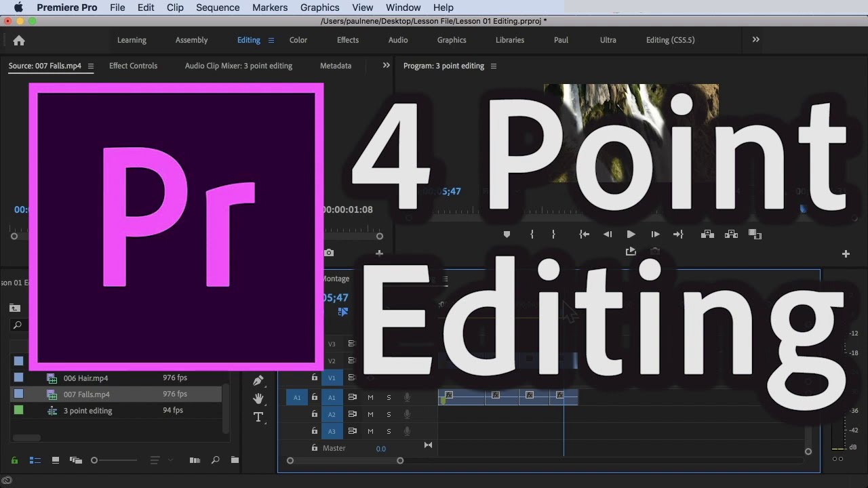Click Go to In in the Program monitor

[x=584, y=235]
